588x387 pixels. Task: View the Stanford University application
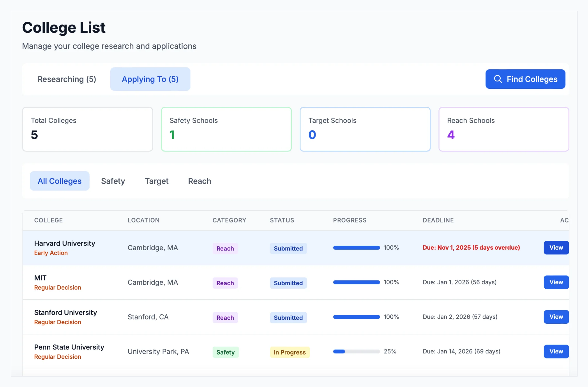tap(556, 317)
